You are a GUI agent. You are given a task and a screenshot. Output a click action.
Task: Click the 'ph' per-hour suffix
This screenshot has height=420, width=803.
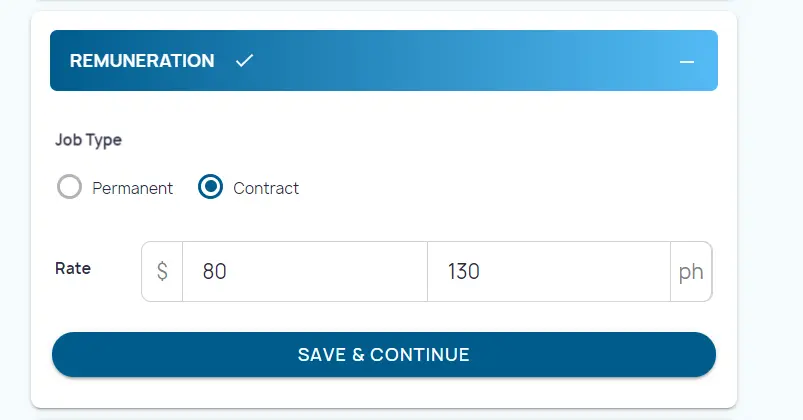coord(691,271)
